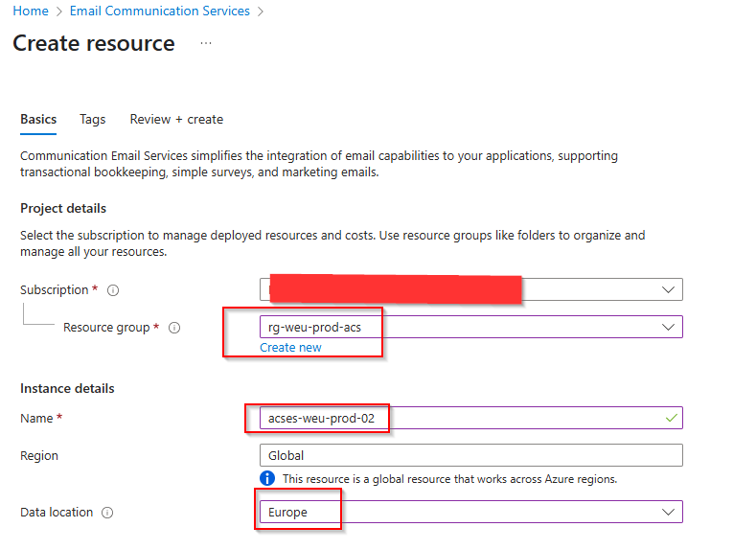The image size is (756, 550).
Task: Focus the Name field containing acses-weu-prod-02
Action: 460,419
